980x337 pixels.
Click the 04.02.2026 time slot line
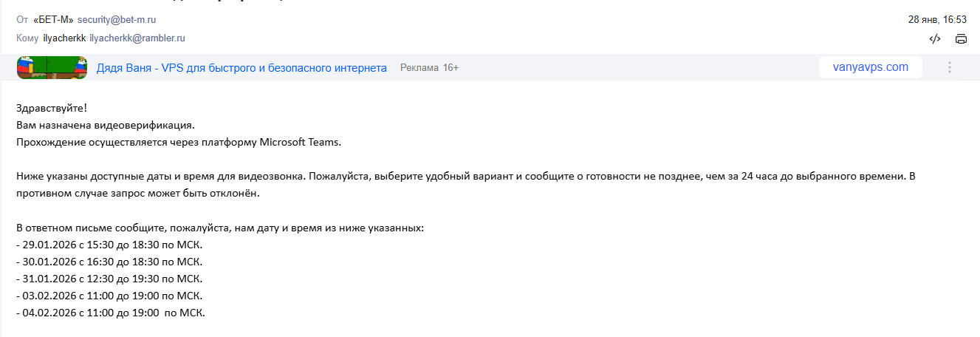coord(109,313)
